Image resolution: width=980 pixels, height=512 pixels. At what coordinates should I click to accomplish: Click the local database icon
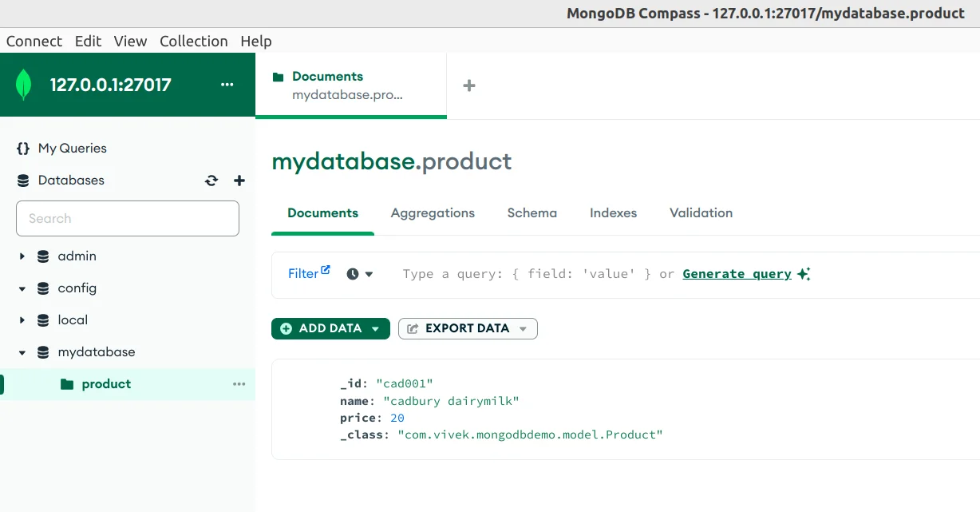coord(43,320)
